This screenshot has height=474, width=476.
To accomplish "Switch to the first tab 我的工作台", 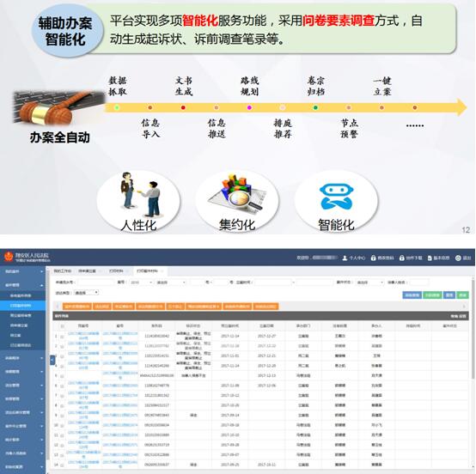I will [62, 271].
